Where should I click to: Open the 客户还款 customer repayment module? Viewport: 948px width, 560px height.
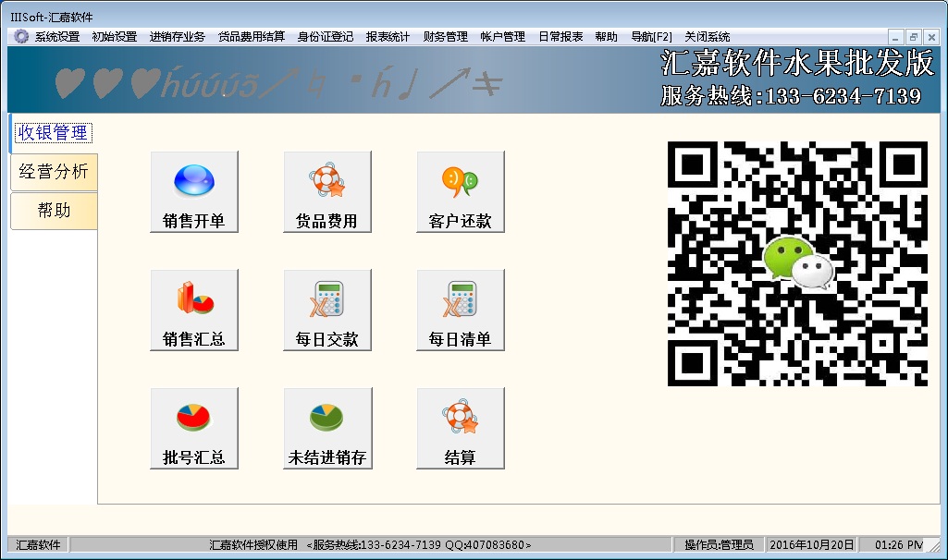[460, 191]
